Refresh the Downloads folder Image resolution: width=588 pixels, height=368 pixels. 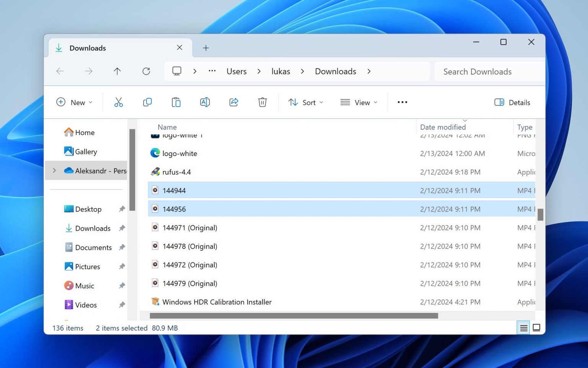[146, 71]
